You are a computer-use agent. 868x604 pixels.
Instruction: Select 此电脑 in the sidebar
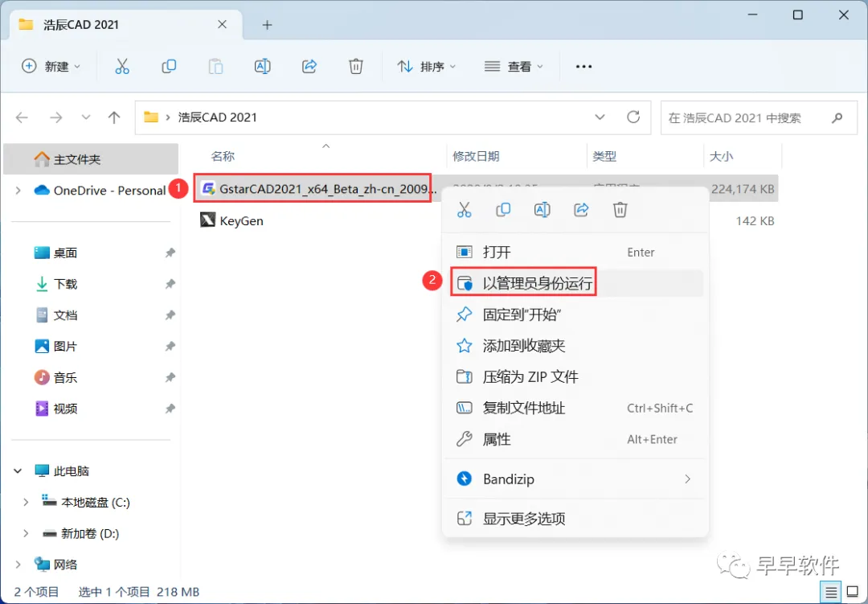pos(71,471)
